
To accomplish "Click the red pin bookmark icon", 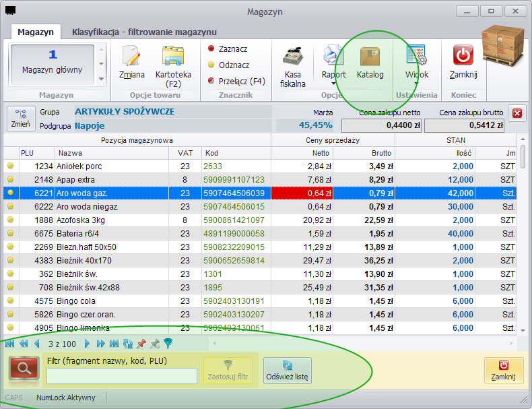I will point(141,344).
